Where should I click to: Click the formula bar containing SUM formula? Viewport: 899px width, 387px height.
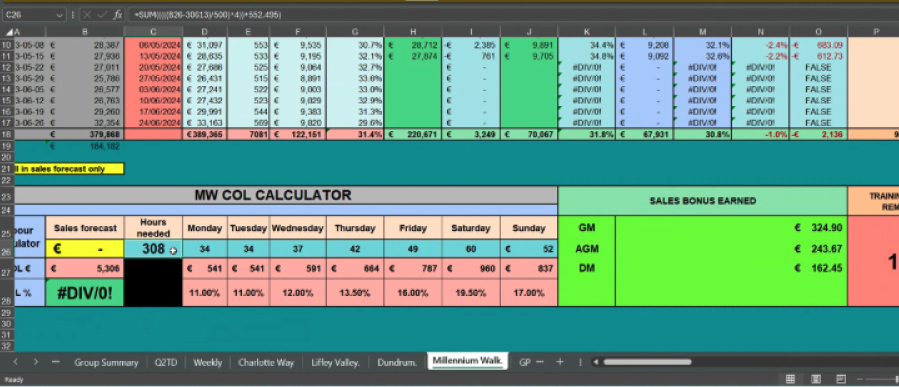(513, 15)
